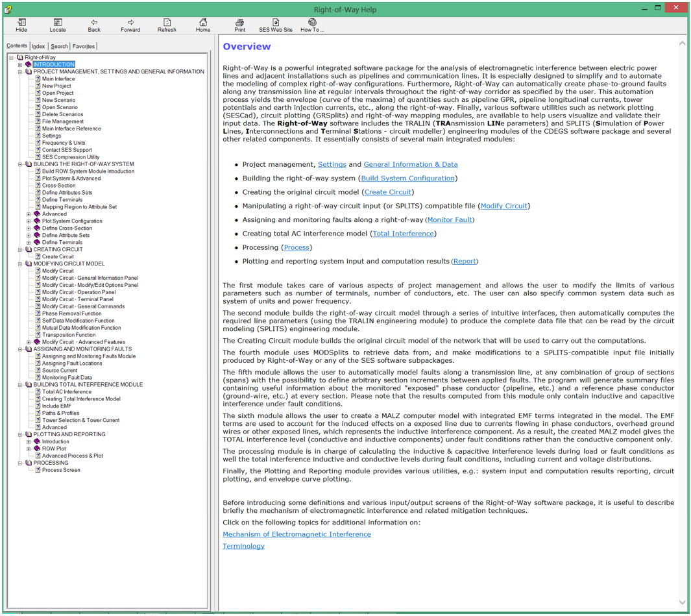Viewport: 691px width, 616px height.
Task: Collapse the BUILDING THE RIGHT-OF-WAY SYSTEM node
Action: [x=20, y=164]
